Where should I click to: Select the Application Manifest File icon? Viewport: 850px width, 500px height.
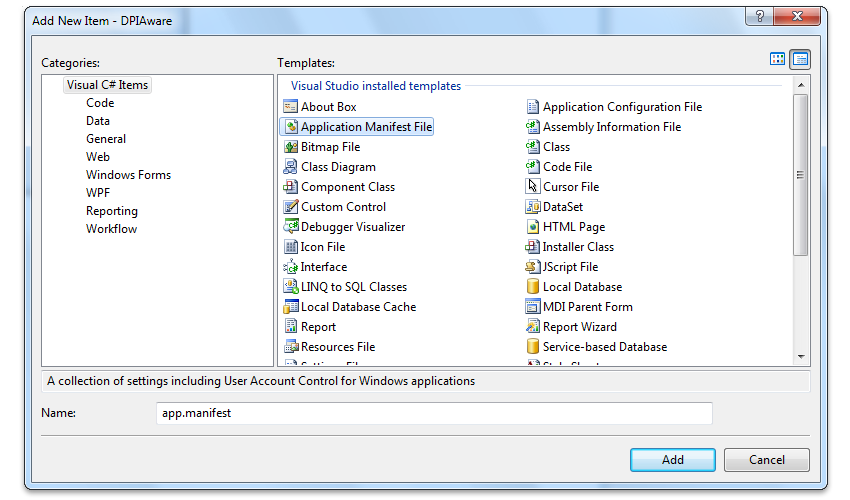click(291, 127)
